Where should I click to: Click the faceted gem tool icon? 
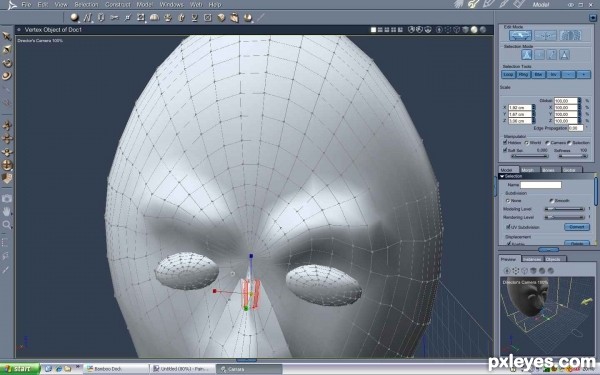(221, 17)
